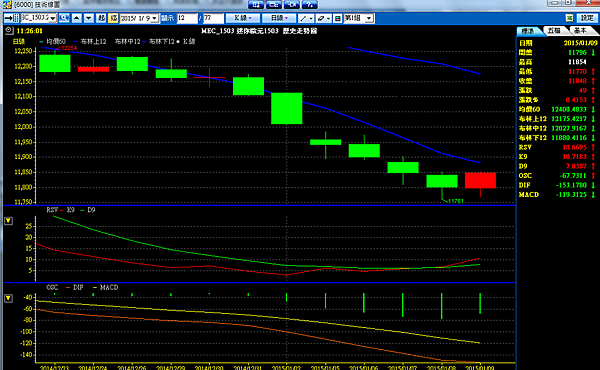Click the up arrow previous-symbol button

(77, 18)
